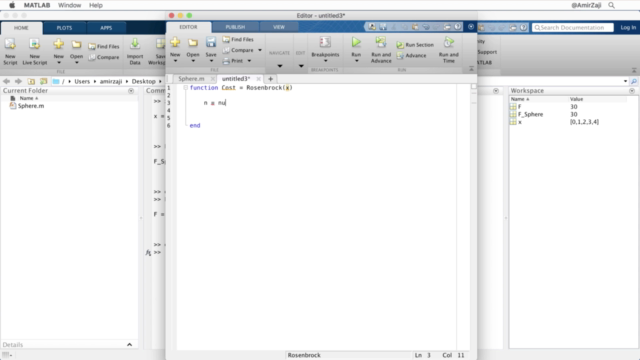Open the Apple menu
This screenshot has width=640, height=360.
point(12,5)
